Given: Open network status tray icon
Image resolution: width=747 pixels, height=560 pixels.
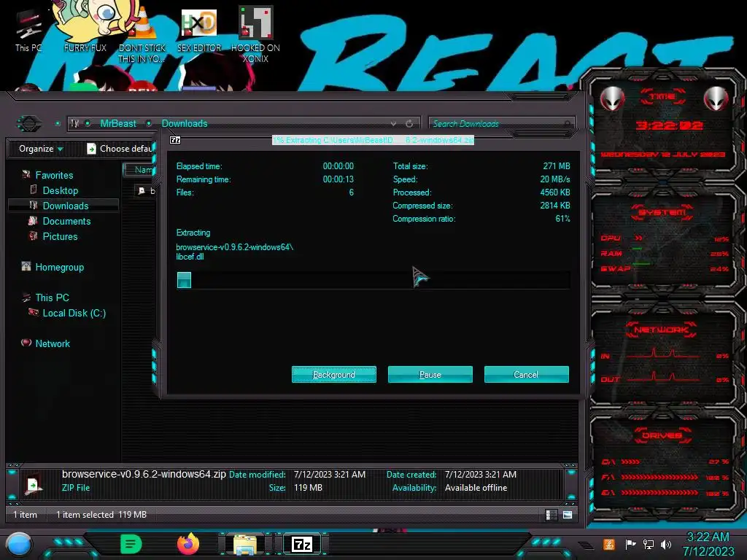Looking at the screenshot, I should click(x=648, y=544).
